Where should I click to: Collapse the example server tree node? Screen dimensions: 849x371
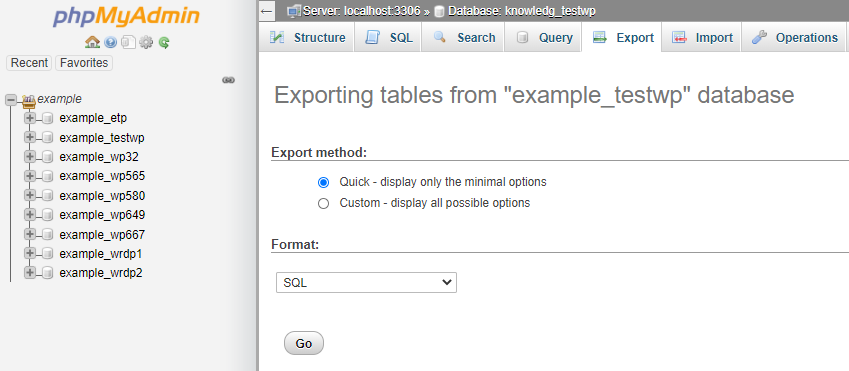coord(10,99)
